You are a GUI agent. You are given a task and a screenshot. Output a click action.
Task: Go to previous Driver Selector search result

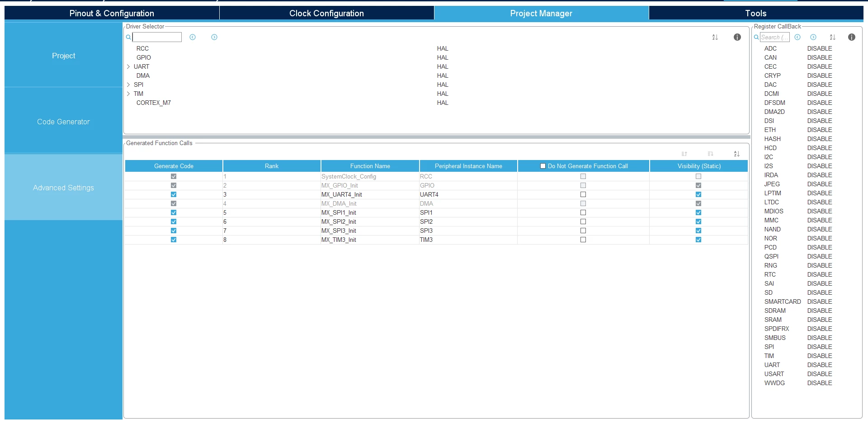193,37
